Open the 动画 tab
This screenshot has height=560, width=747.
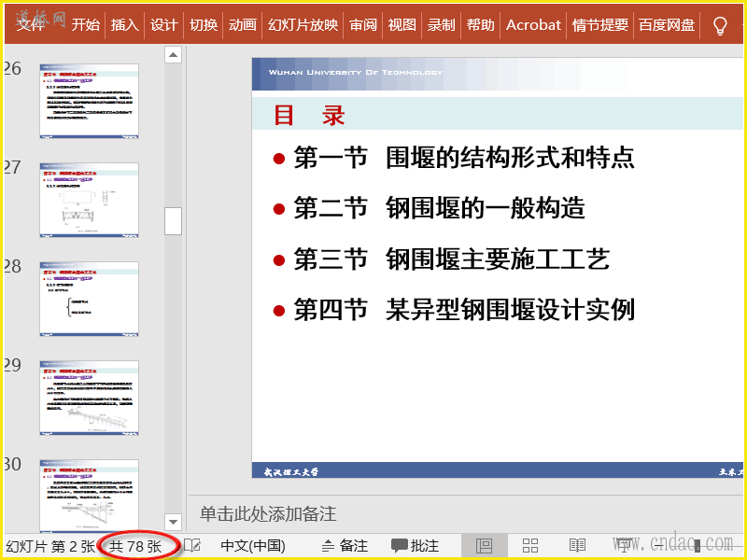(x=243, y=24)
